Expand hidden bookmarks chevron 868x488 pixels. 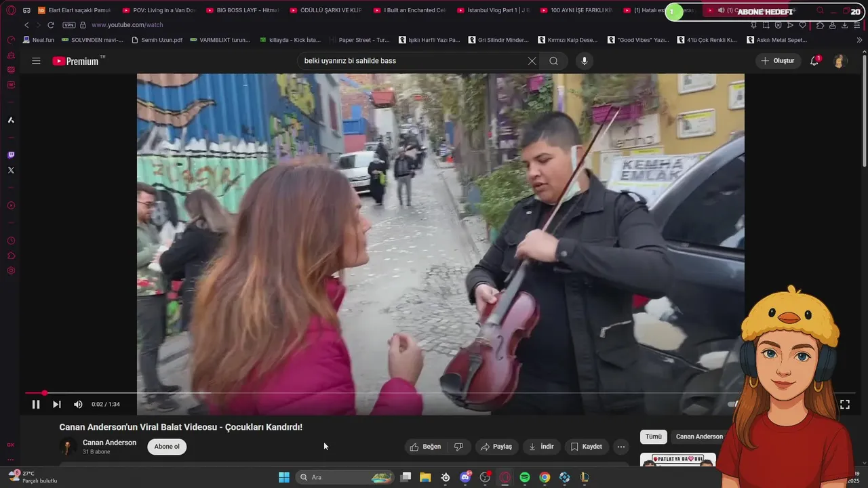pyautogui.click(x=860, y=40)
